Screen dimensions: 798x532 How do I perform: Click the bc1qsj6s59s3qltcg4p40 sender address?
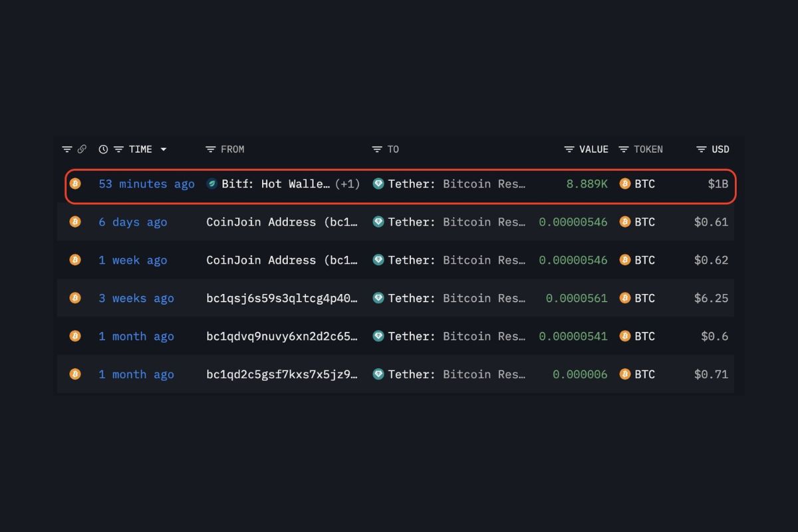coord(282,298)
